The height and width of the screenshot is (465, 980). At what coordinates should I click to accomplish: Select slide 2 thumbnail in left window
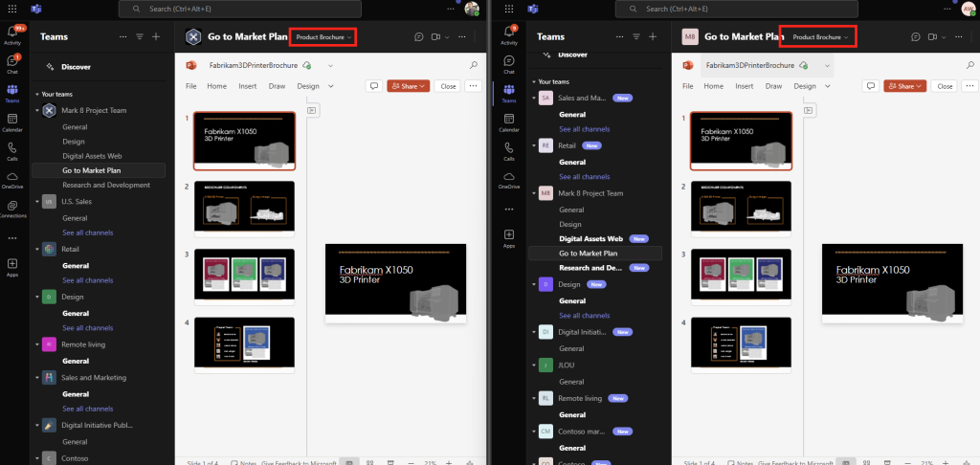244,209
